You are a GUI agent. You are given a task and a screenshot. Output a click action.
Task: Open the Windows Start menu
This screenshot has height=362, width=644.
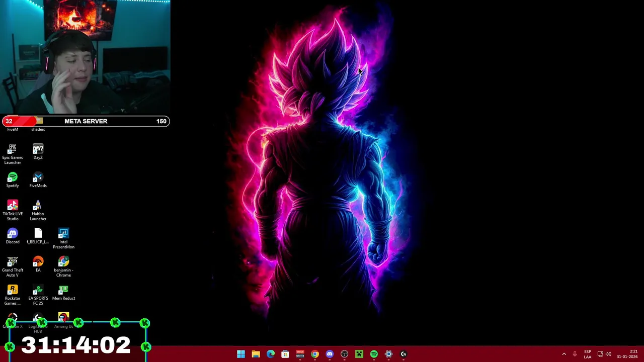[241, 354]
